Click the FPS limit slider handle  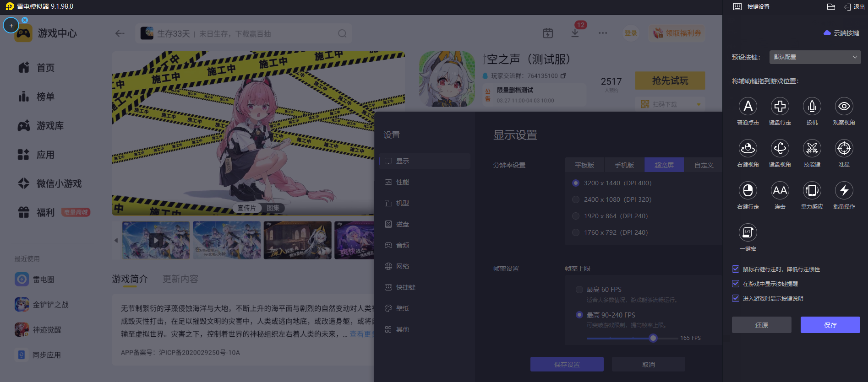653,338
